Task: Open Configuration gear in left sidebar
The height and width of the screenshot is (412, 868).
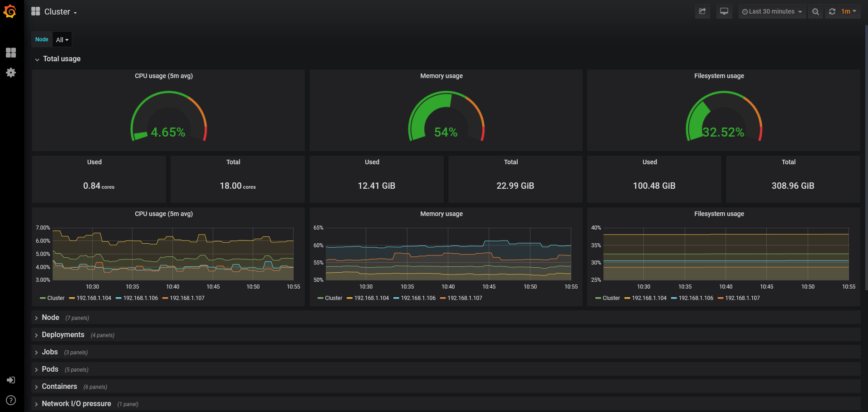Action: (x=11, y=73)
